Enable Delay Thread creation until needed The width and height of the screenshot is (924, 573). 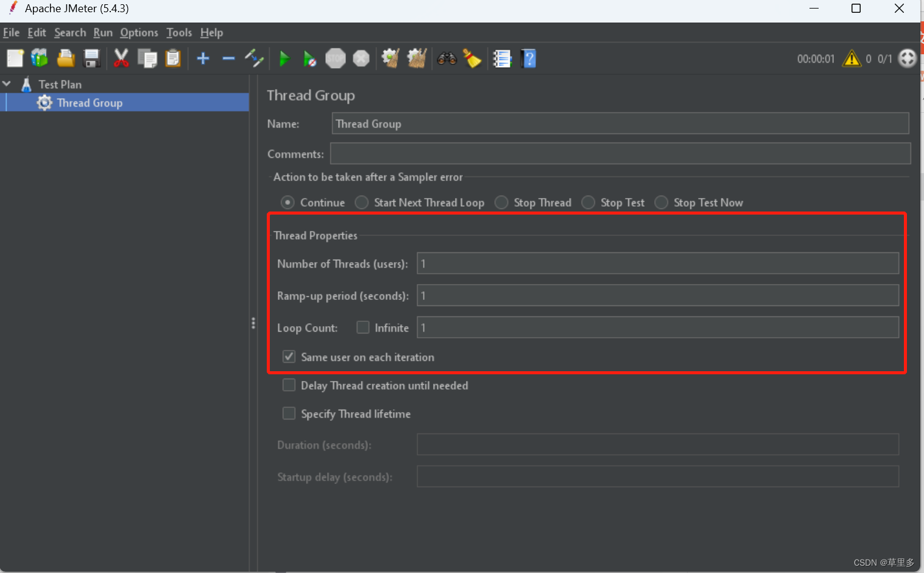289,385
